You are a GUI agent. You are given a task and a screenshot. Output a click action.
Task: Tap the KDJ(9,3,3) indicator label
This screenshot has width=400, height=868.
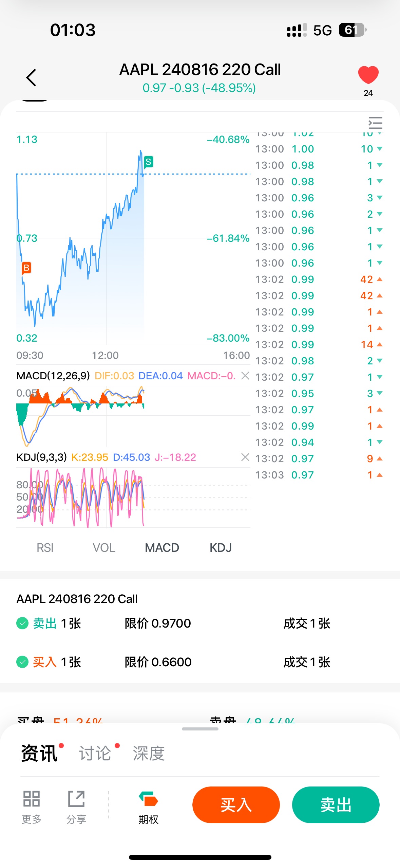tap(42, 457)
